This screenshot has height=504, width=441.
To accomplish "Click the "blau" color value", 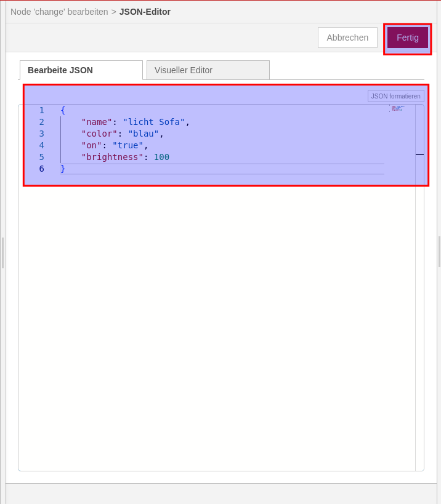I will 144,134.
